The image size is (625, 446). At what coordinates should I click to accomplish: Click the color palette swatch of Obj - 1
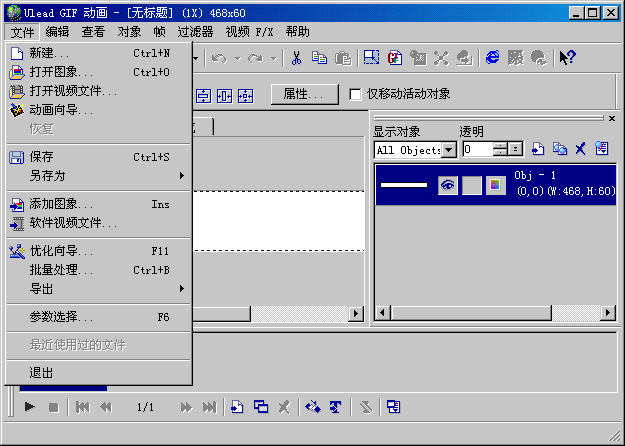point(495,185)
